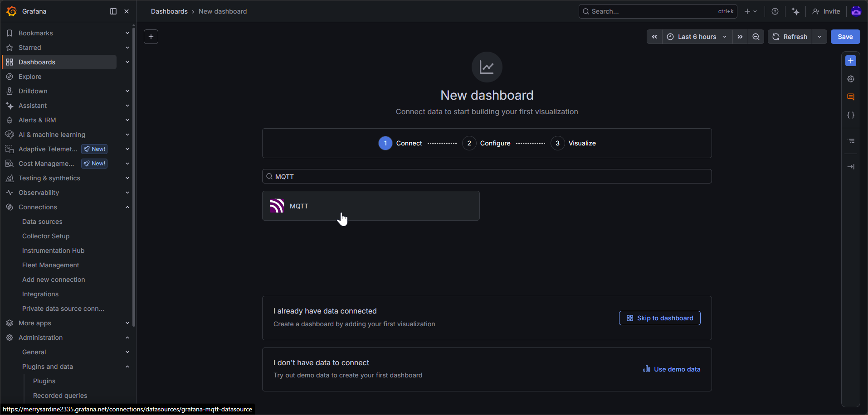Screen dimensions: 868x415
Task: Expand the Dashboards section chevron
Action: point(127,62)
